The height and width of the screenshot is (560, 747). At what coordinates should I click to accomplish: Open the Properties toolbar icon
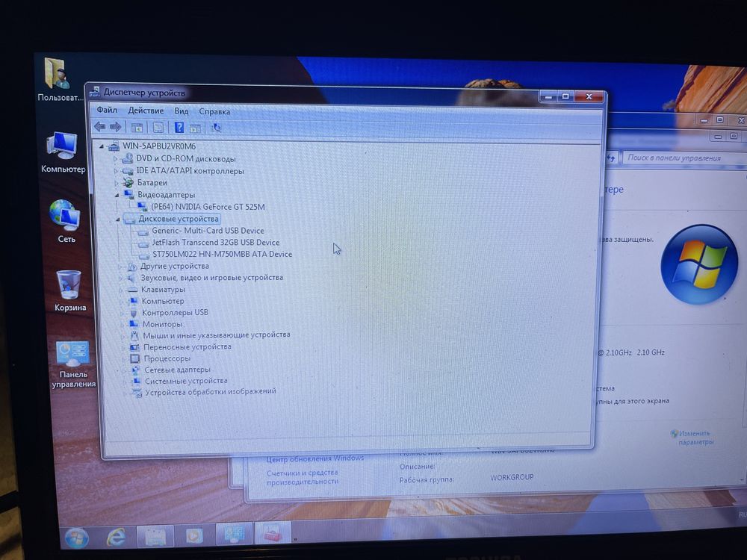pos(158,128)
